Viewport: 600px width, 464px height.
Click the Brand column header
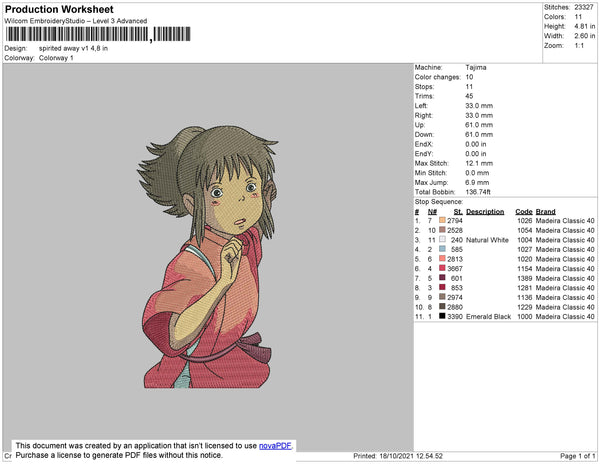(x=545, y=212)
